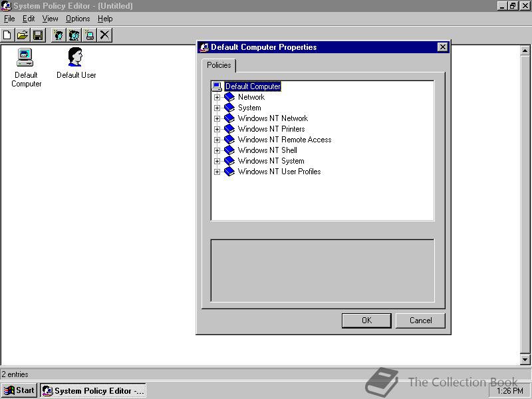Select Windows NT System label
Viewport: 532px width, 399px height.
(271, 161)
